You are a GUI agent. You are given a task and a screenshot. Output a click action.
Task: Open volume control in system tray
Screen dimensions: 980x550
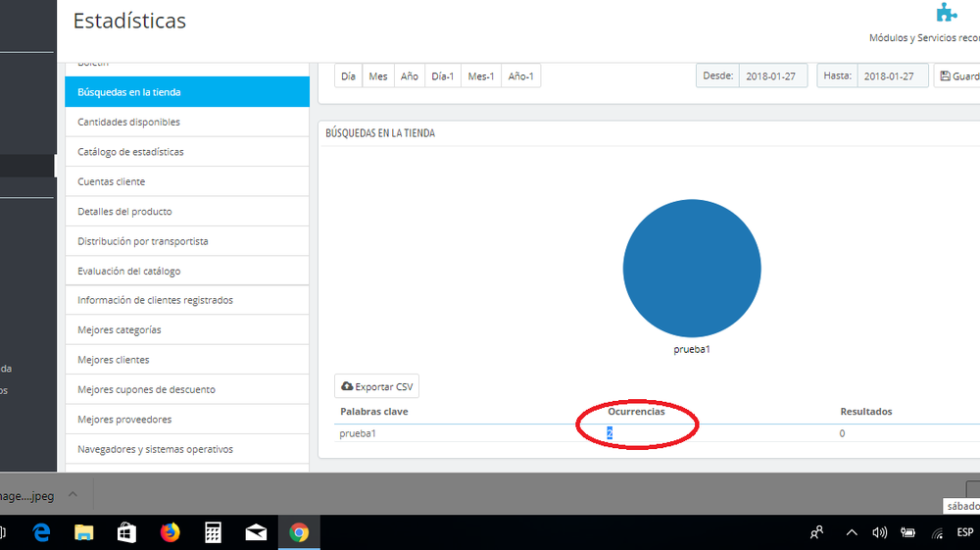pyautogui.click(x=879, y=532)
